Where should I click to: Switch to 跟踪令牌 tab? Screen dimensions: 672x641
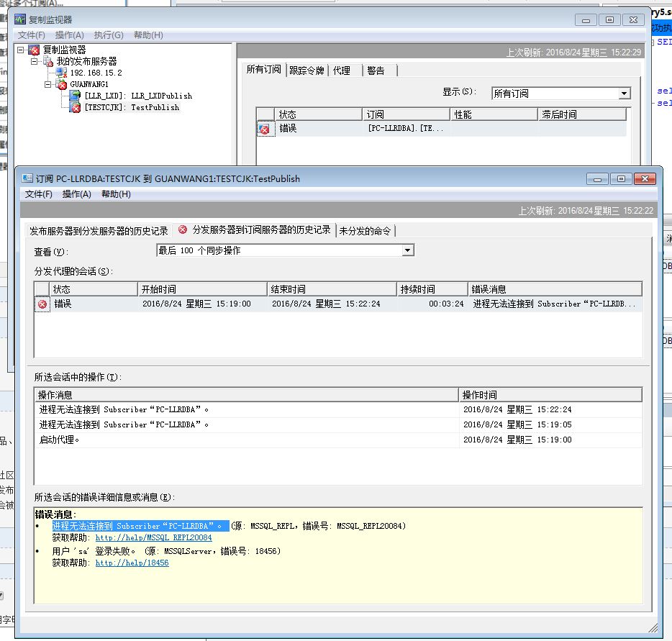pyautogui.click(x=307, y=71)
